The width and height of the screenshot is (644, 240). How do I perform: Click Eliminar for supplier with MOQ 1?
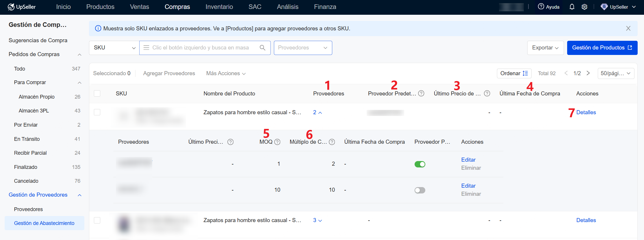coord(471,168)
